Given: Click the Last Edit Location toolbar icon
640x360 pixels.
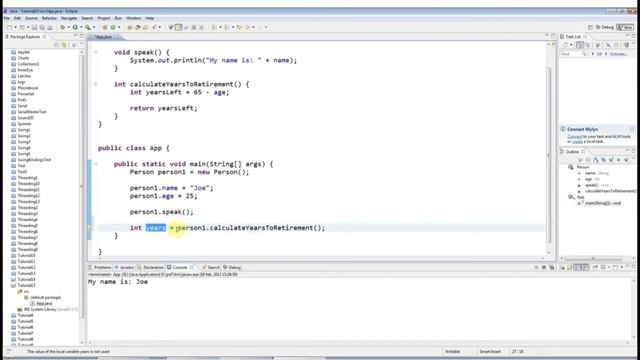Looking at the screenshot, I should [239, 27].
